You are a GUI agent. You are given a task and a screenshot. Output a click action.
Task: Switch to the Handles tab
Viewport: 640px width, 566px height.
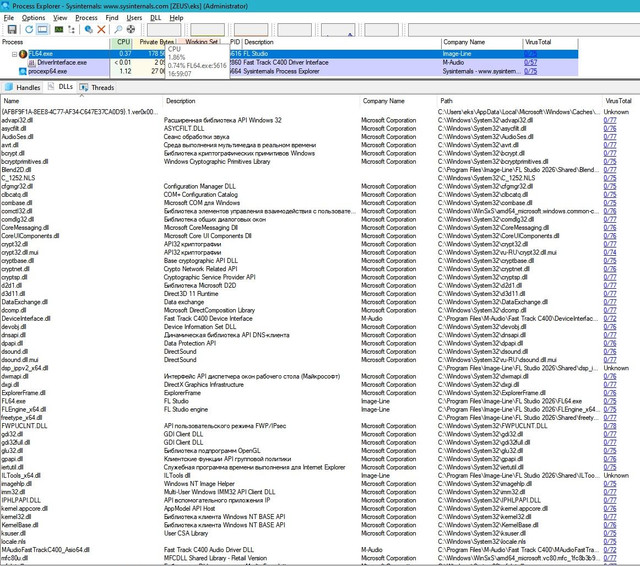pyautogui.click(x=23, y=87)
